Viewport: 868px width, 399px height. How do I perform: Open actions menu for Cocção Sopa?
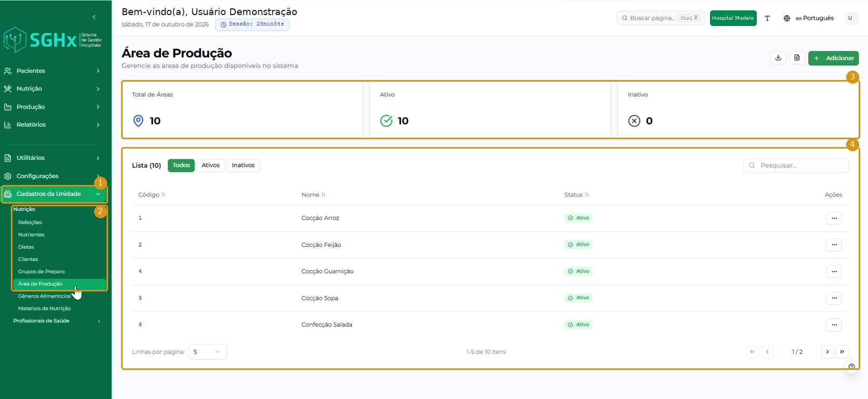tap(834, 298)
